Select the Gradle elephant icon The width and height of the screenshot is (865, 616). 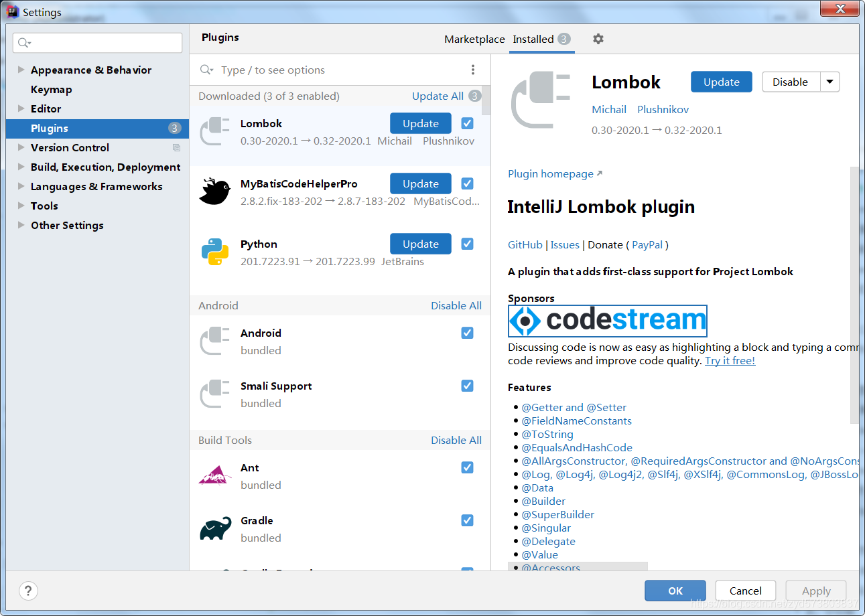[215, 528]
